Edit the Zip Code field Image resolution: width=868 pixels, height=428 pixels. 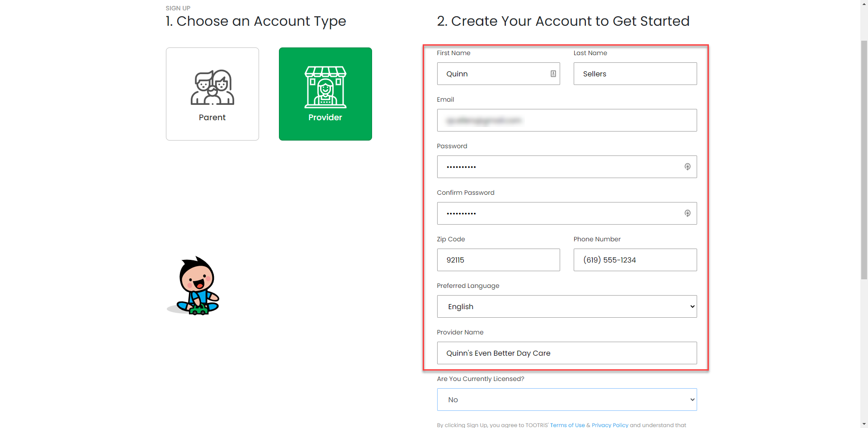click(498, 260)
